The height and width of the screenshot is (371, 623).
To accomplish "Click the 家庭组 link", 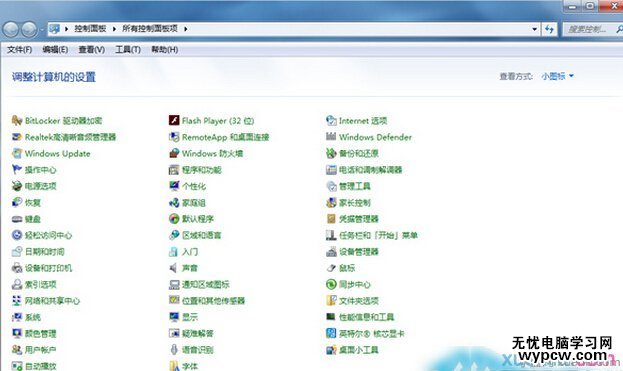I will [194, 203].
